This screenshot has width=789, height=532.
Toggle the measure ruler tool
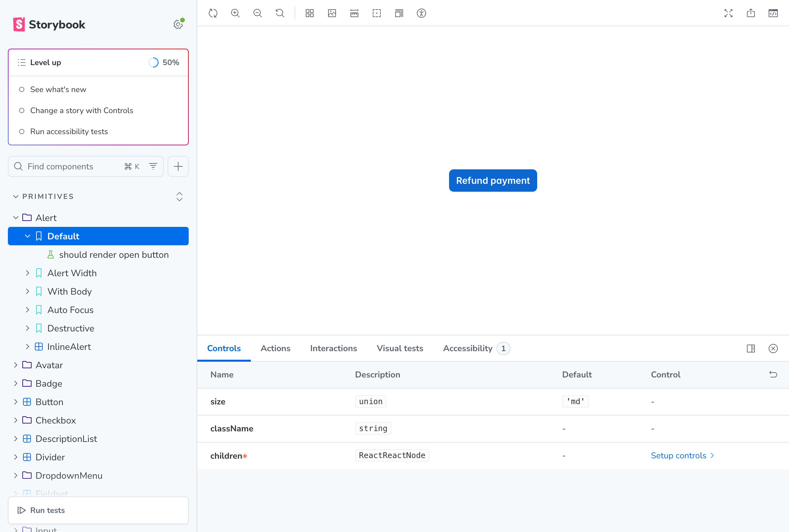pyautogui.click(x=354, y=13)
